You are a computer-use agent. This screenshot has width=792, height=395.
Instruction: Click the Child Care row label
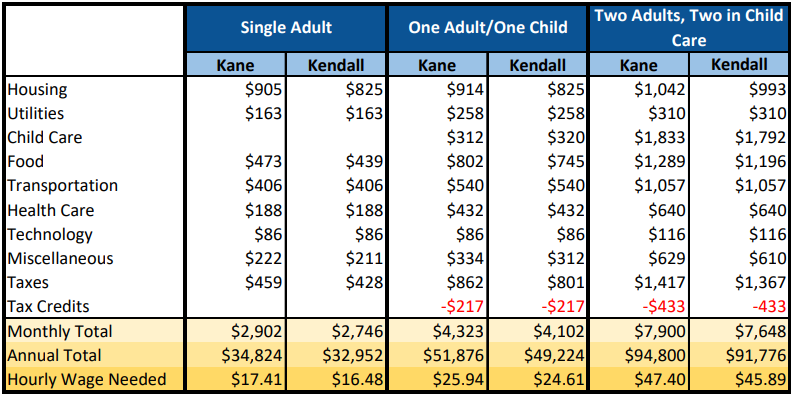pyautogui.click(x=44, y=137)
